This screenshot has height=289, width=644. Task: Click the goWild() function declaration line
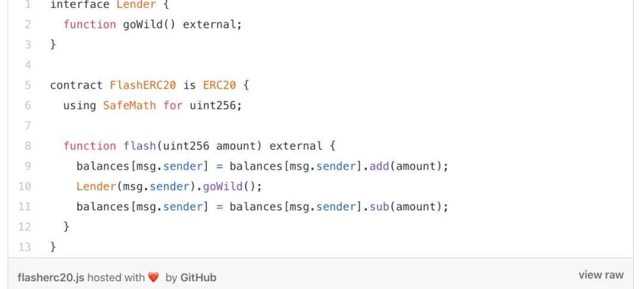click(153, 24)
